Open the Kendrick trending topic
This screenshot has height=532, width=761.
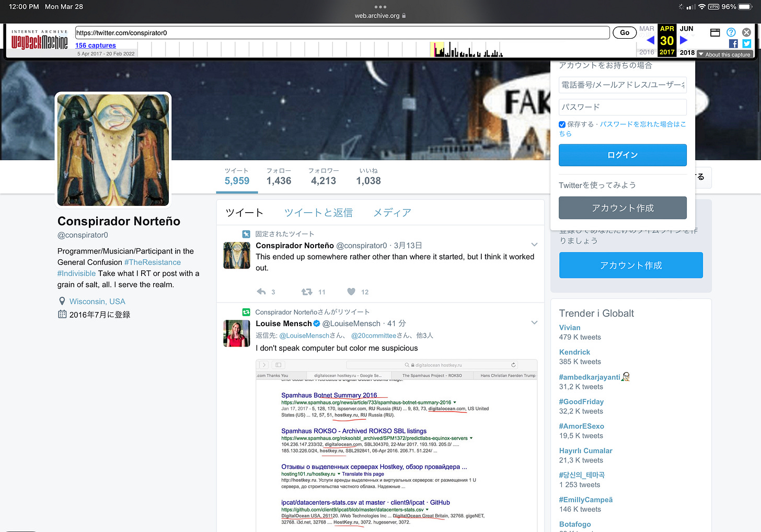pyautogui.click(x=574, y=352)
